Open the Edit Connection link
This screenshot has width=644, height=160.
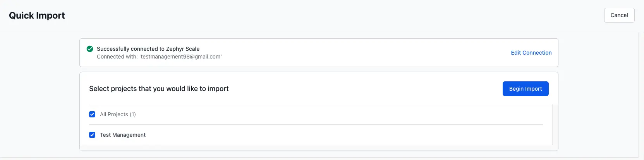(531, 53)
